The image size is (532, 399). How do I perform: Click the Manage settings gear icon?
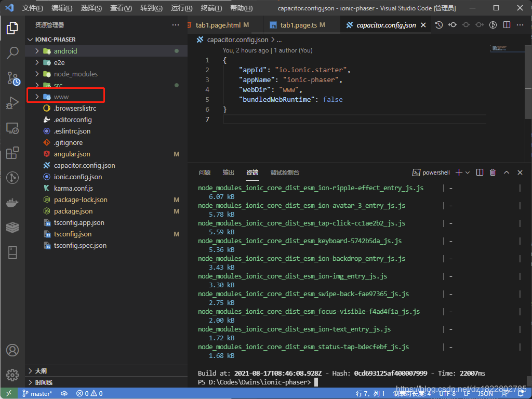click(12, 374)
